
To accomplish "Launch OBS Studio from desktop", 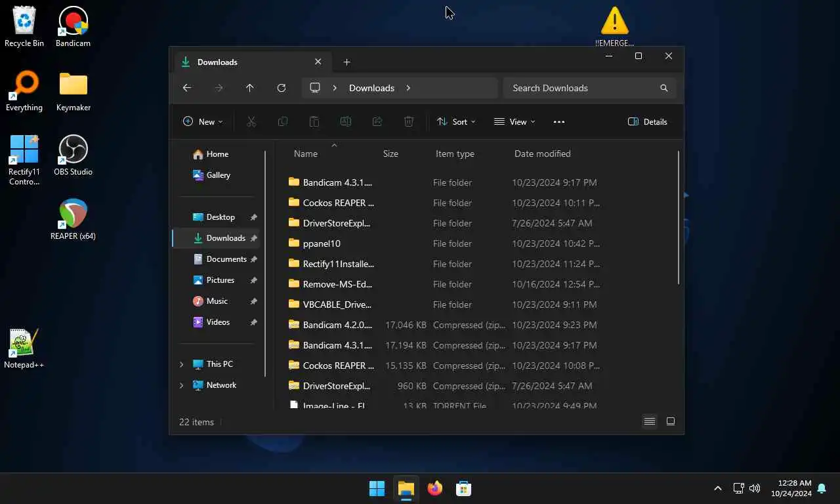I will click(73, 155).
